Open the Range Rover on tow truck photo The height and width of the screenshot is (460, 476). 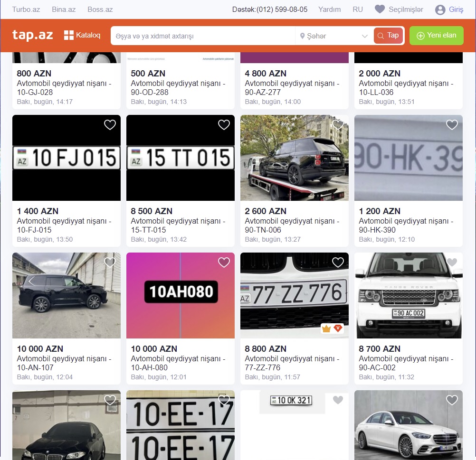click(295, 158)
